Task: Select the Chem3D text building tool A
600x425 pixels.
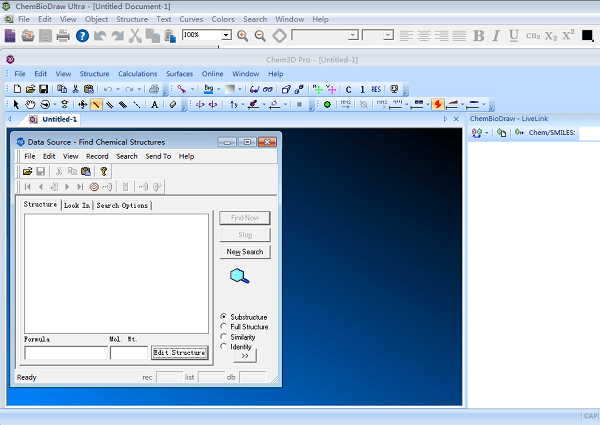Action: (155, 104)
